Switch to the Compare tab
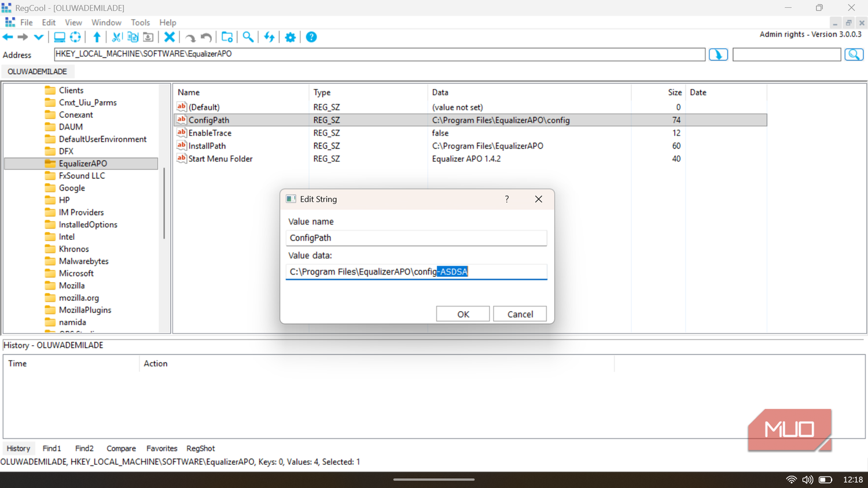The width and height of the screenshot is (868, 488). pyautogui.click(x=121, y=448)
